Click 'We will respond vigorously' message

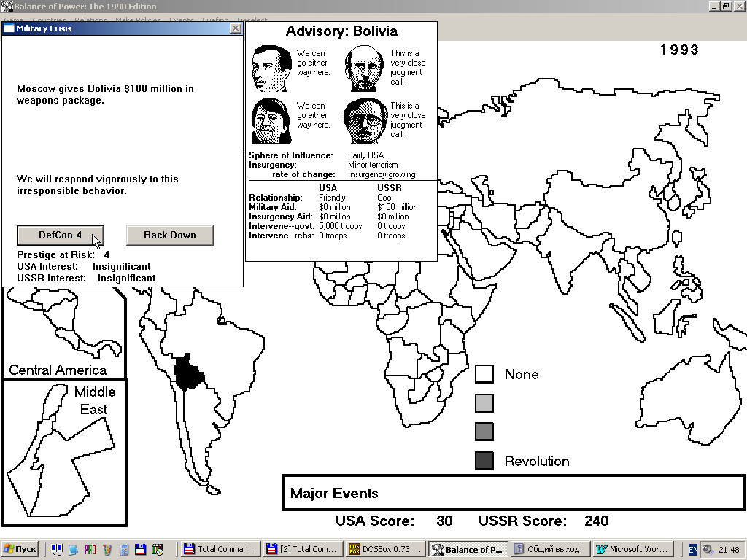98,184
